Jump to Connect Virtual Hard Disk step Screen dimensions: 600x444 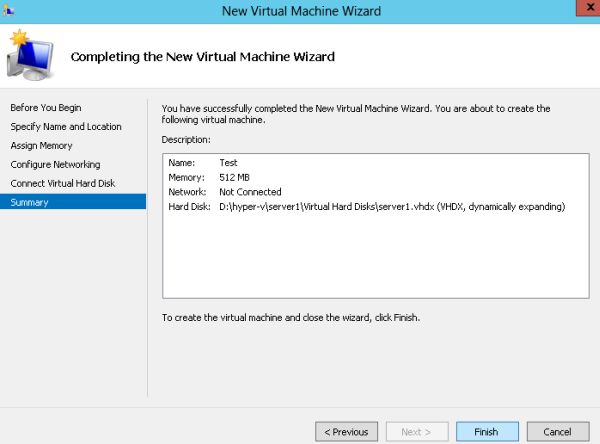pos(63,184)
